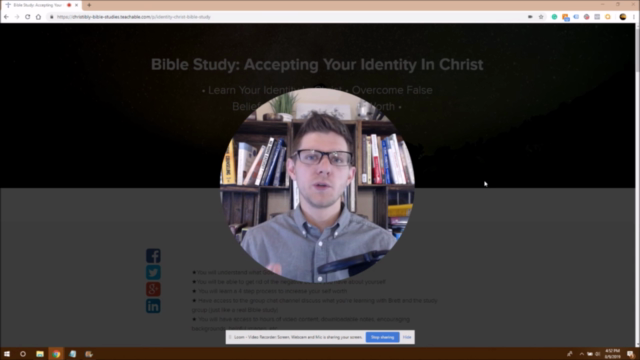Share course on Google Plus
This screenshot has height=360, width=640.
153,289
